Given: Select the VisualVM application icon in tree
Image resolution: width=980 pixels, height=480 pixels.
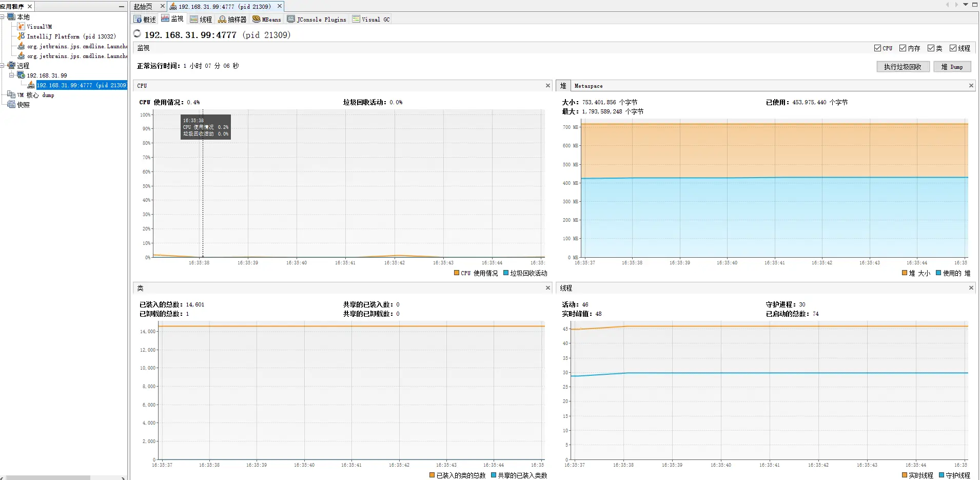Looking at the screenshot, I should coord(21,26).
